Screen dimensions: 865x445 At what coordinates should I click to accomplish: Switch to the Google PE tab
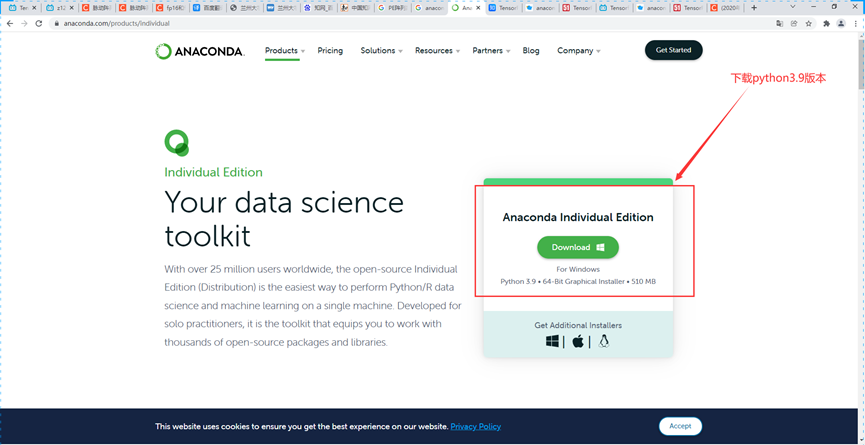392,8
